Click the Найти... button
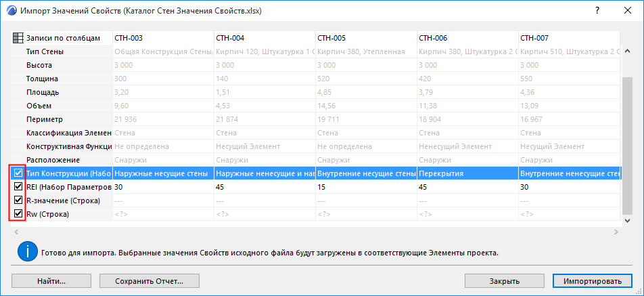Image resolution: width=644 pixels, height=296 pixels. click(x=51, y=281)
